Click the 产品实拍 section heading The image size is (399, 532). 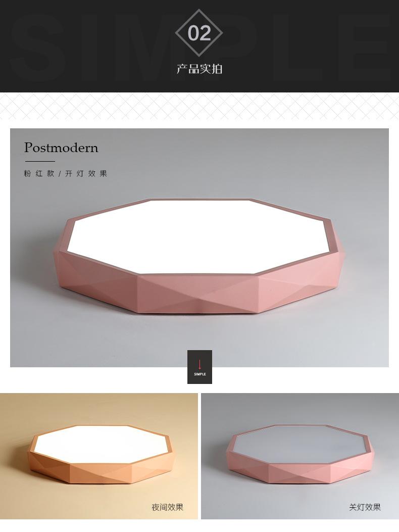(199, 69)
